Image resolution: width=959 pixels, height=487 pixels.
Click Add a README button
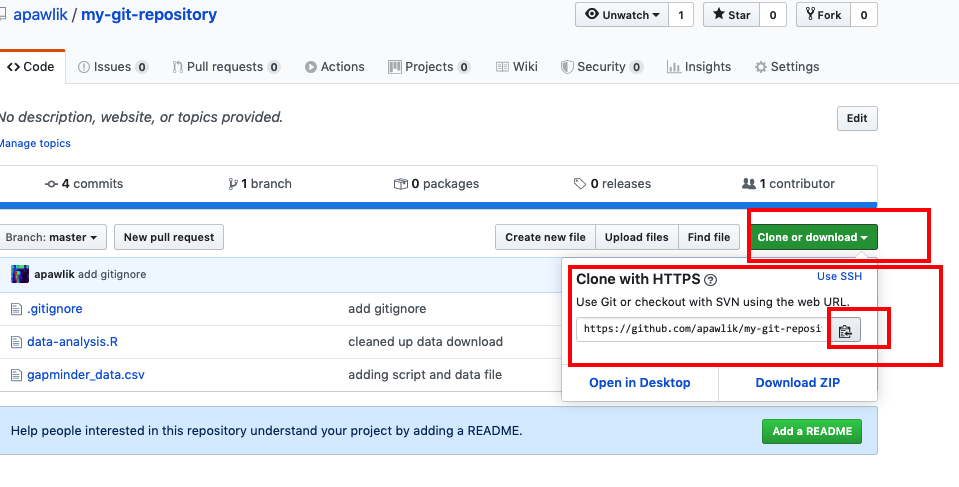pyautogui.click(x=812, y=431)
